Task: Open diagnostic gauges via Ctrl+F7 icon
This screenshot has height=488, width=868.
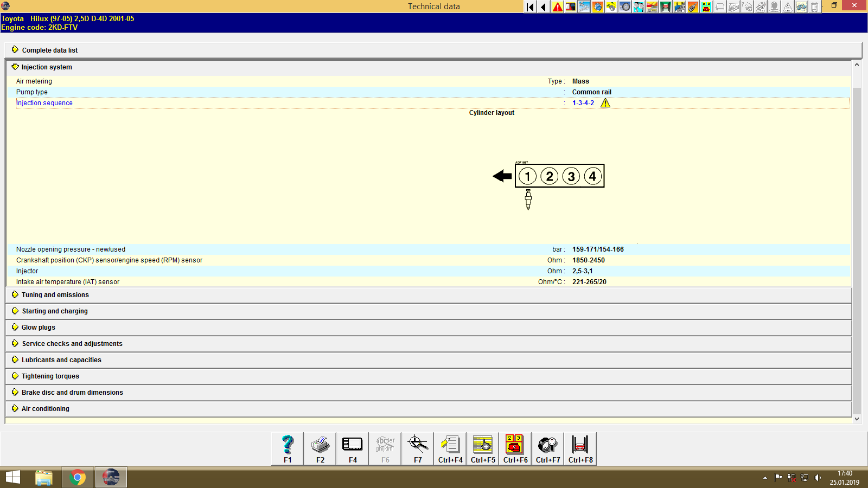Action: point(547,448)
